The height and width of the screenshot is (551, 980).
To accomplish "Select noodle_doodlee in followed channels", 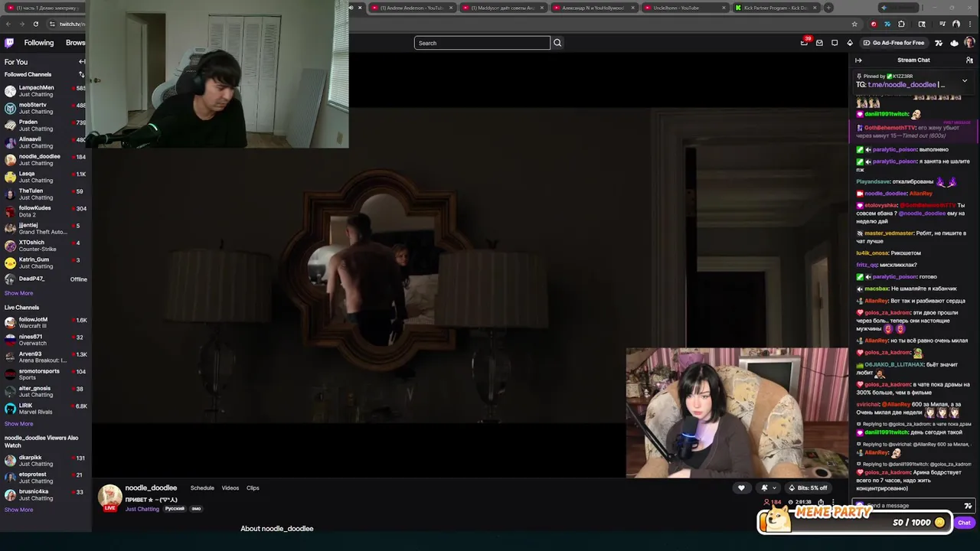I will point(45,159).
